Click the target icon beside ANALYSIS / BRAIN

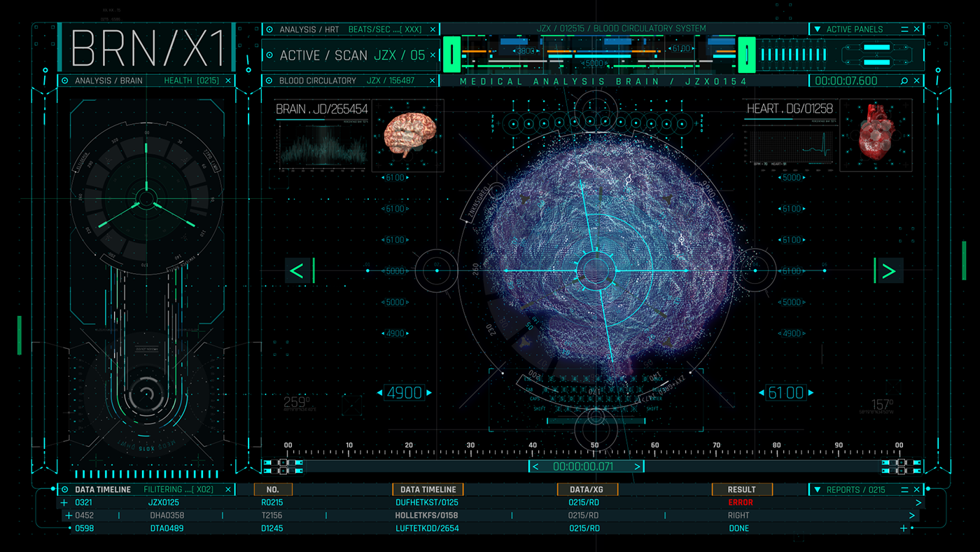tap(65, 81)
